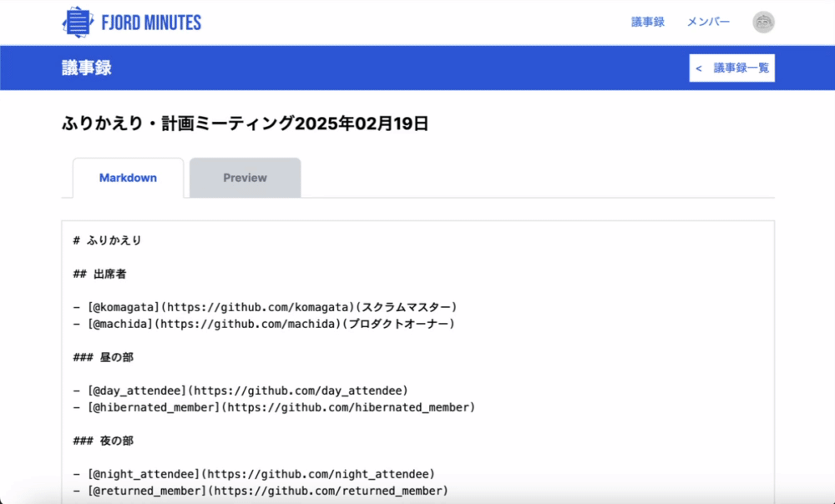
Task: Switch to the Markdown tab
Action: (128, 178)
